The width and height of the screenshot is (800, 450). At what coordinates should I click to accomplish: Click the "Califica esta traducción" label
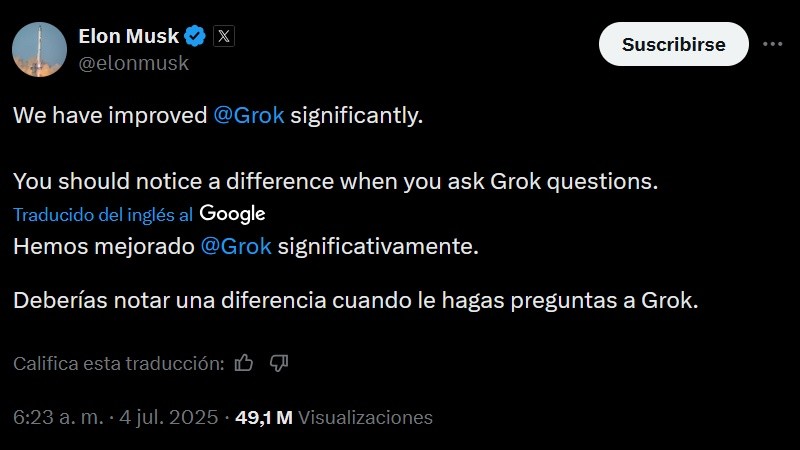point(118,364)
